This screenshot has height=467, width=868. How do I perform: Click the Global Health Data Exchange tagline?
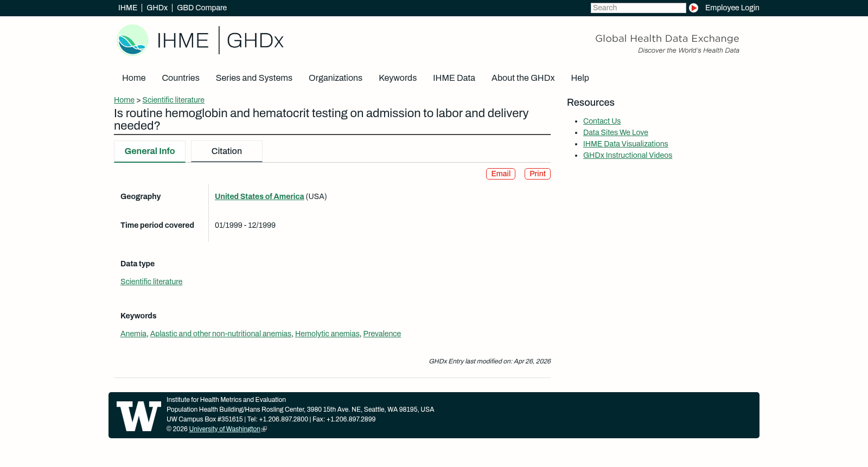667,39
